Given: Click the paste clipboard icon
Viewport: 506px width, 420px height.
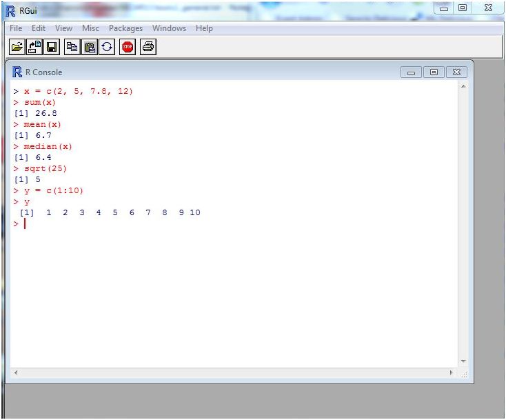Looking at the screenshot, I should pyautogui.click(x=90, y=47).
